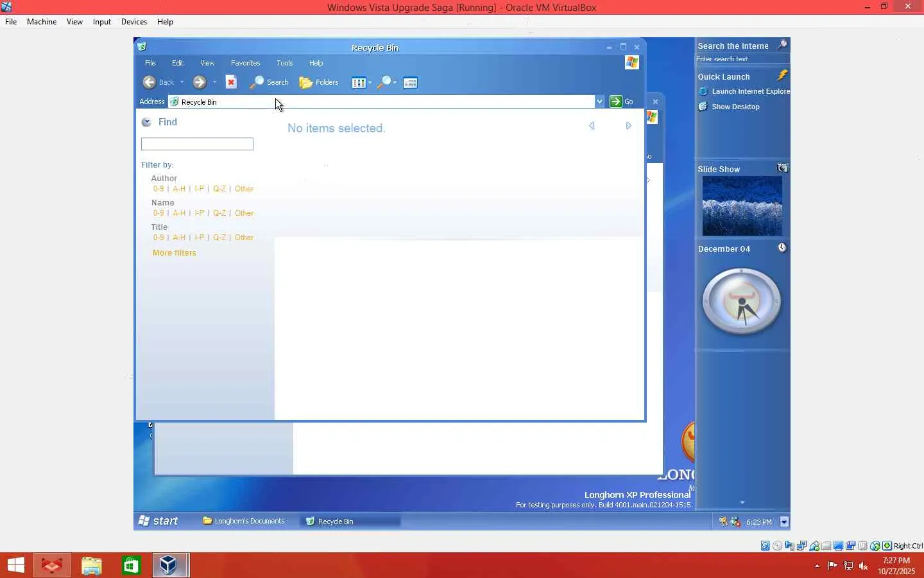The width and height of the screenshot is (924, 578).
Task: Open the Help menu in Recycle Bin
Action: [316, 63]
